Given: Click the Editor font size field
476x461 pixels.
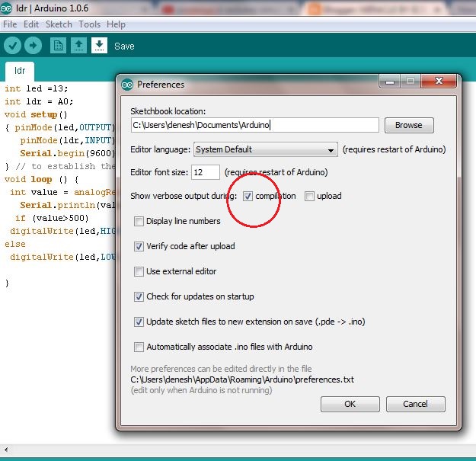Looking at the screenshot, I should pyautogui.click(x=206, y=172).
